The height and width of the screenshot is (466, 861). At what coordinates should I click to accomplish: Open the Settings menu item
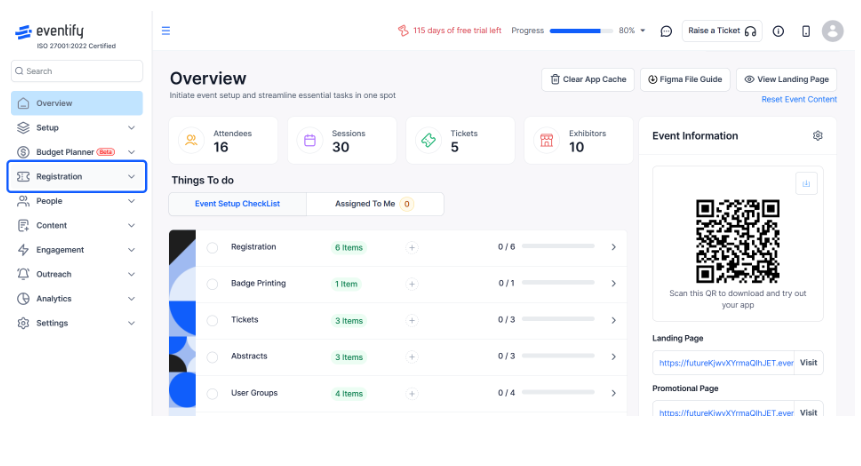coord(77,323)
